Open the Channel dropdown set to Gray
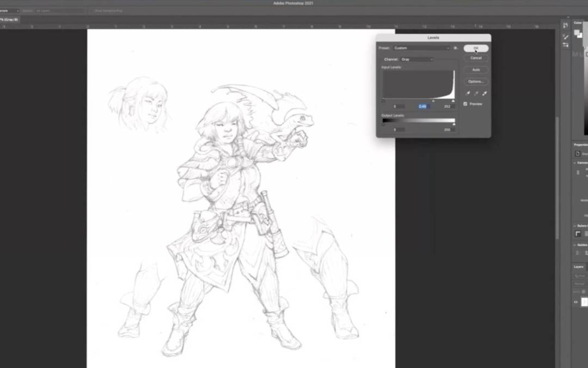The width and height of the screenshot is (588, 368). click(x=416, y=59)
